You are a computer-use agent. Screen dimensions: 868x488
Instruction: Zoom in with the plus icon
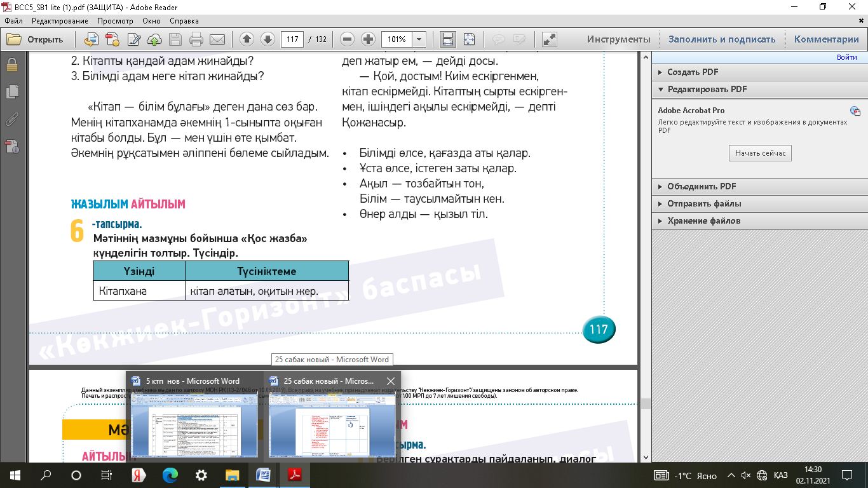point(368,39)
